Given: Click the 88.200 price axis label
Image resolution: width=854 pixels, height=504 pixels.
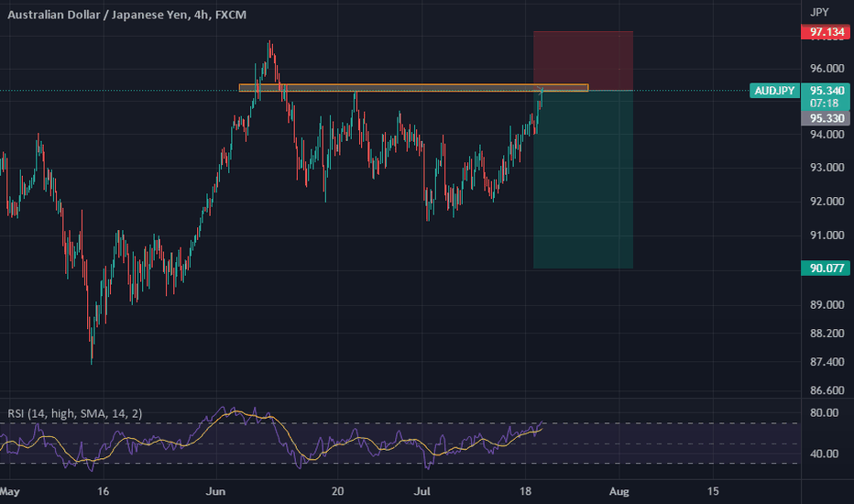Looking at the screenshot, I should 827,333.
